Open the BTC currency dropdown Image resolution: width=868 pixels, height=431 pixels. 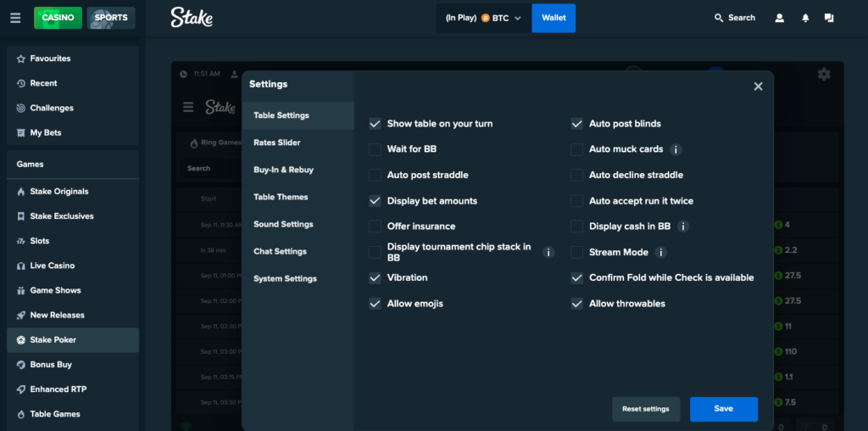(484, 18)
